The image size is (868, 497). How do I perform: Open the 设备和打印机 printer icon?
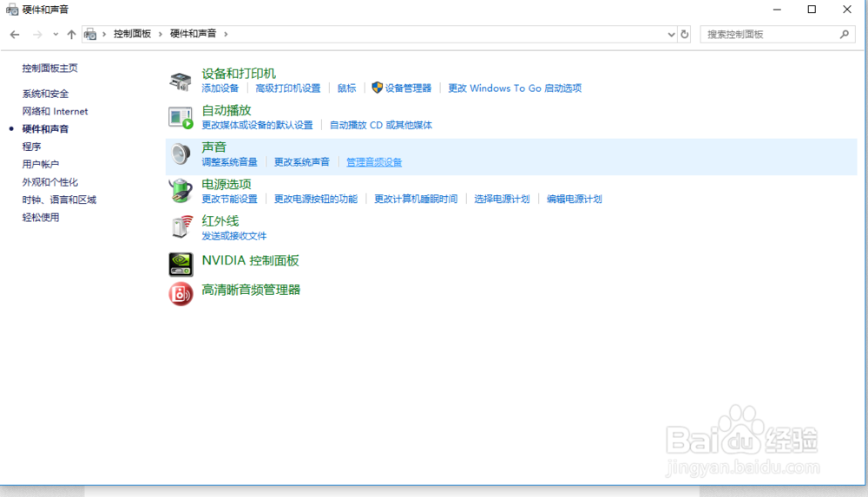click(x=181, y=82)
